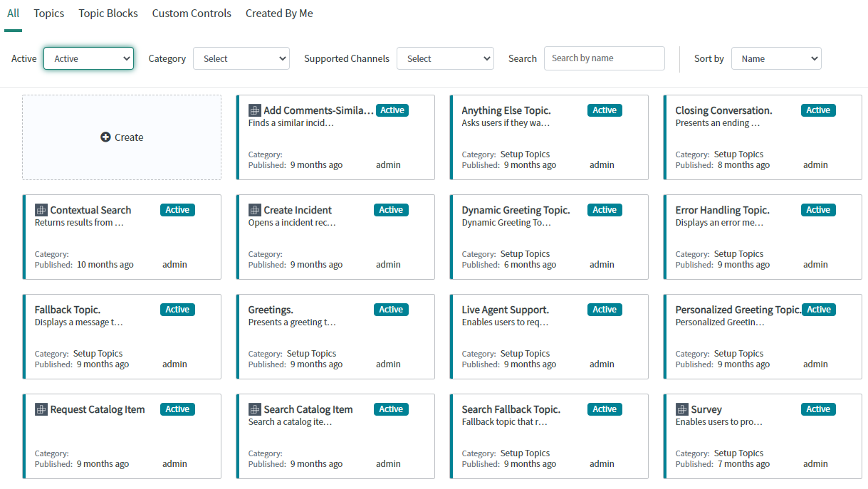
Task: Open the Error Handling Topic card
Action: coord(722,210)
